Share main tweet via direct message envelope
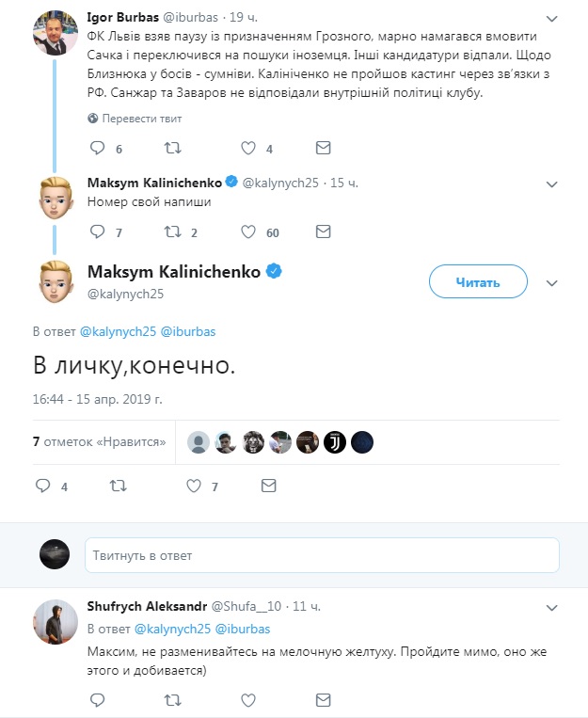588x718 pixels. click(269, 487)
